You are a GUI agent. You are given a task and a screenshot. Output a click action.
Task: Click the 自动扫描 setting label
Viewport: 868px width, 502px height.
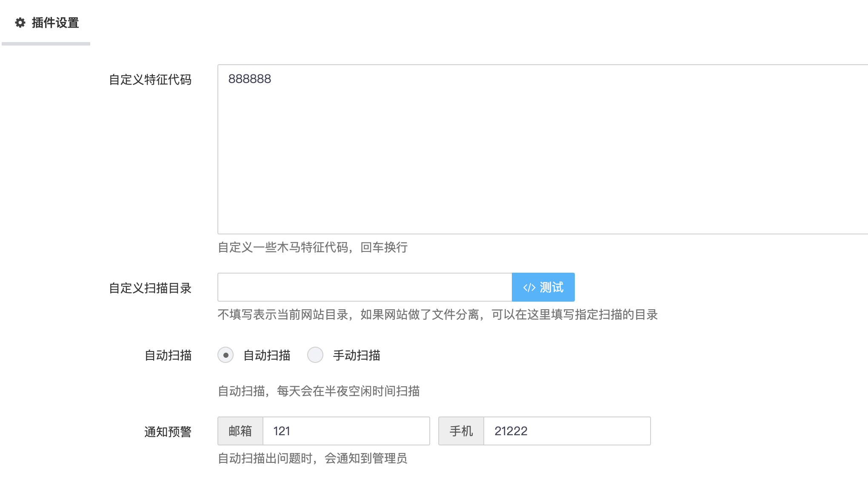coord(168,355)
